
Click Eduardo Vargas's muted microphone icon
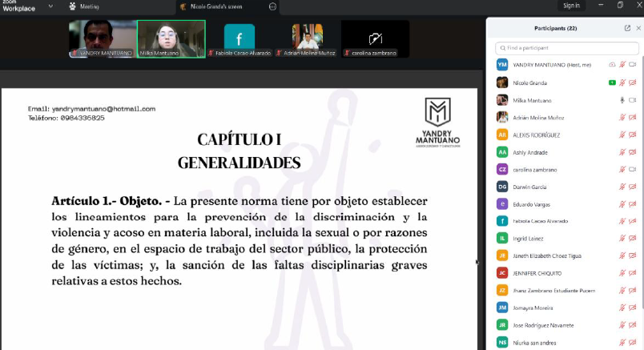[x=622, y=203]
